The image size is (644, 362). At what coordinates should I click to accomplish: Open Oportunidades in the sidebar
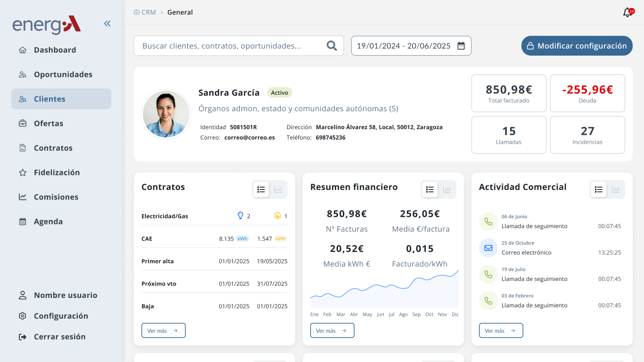[63, 74]
